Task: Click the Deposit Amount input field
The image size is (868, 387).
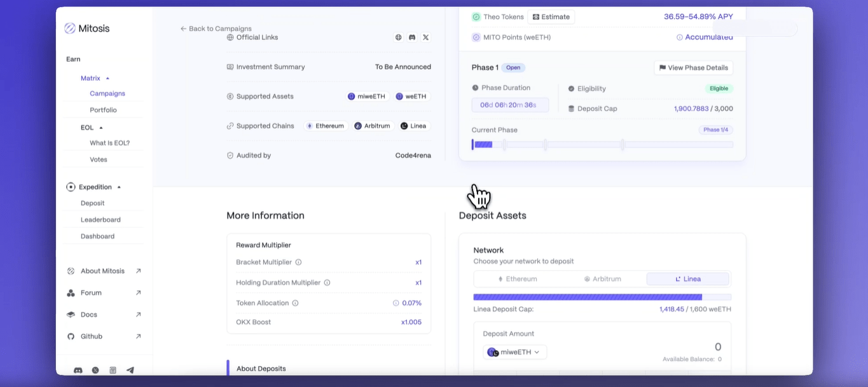Action: [x=636, y=347]
